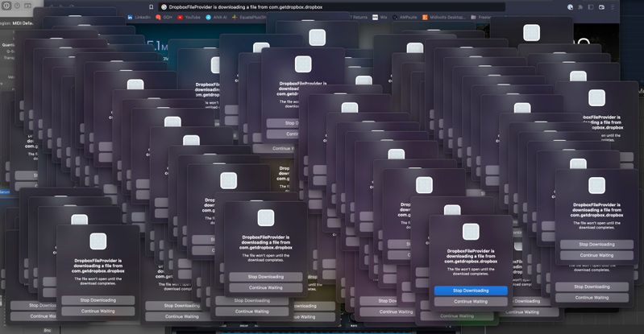The width and height of the screenshot is (644, 334).
Task: Click the bookmark icon in the address bar
Action: point(152,7)
